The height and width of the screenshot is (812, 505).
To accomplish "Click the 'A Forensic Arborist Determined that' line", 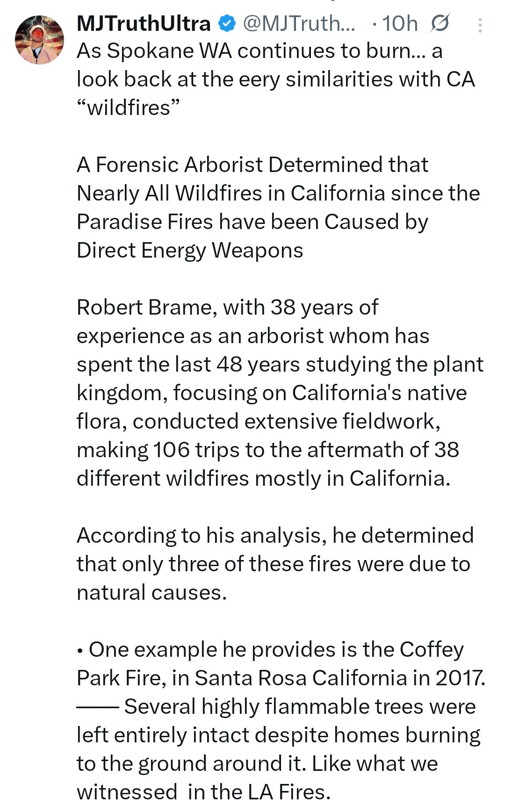I will (252, 165).
